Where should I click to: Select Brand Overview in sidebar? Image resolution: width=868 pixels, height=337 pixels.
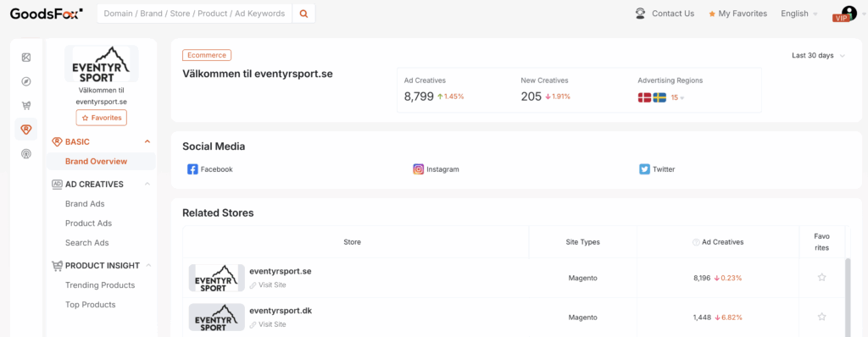[x=102, y=162]
